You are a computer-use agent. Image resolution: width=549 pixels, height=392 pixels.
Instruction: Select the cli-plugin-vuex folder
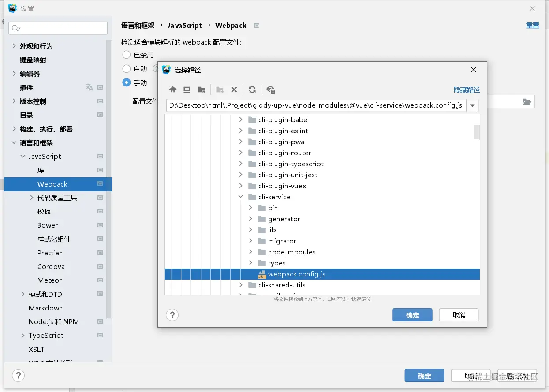(x=282, y=186)
